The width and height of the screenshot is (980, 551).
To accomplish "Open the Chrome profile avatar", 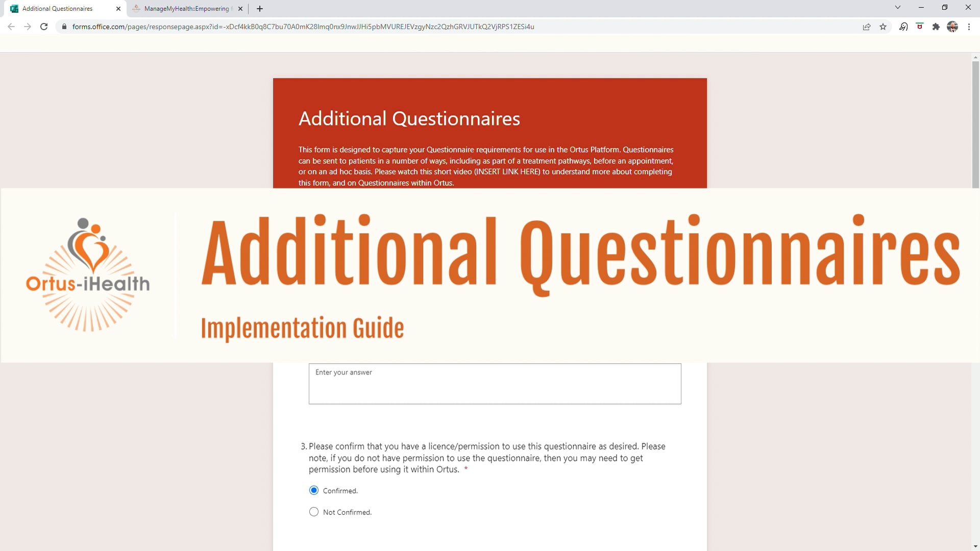I will coord(952,27).
